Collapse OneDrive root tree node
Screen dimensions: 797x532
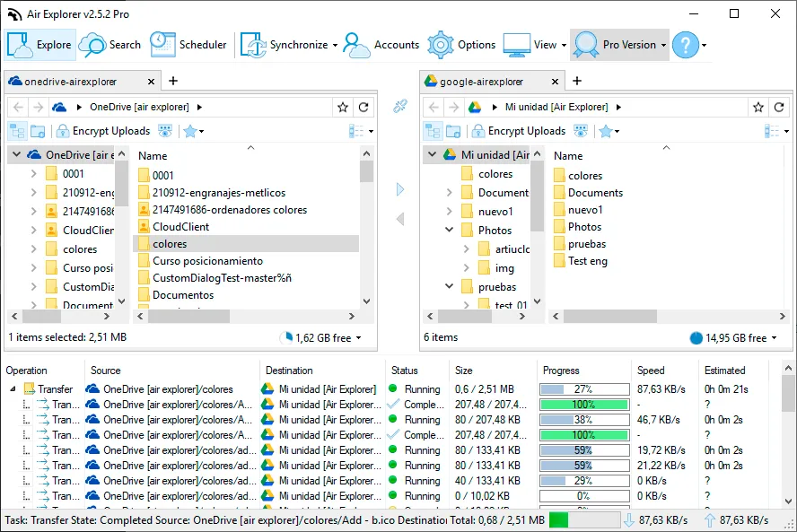click(17, 154)
